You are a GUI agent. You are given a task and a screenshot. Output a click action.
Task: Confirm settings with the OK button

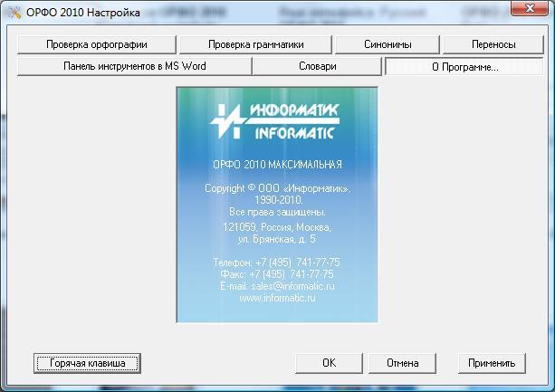(329, 363)
